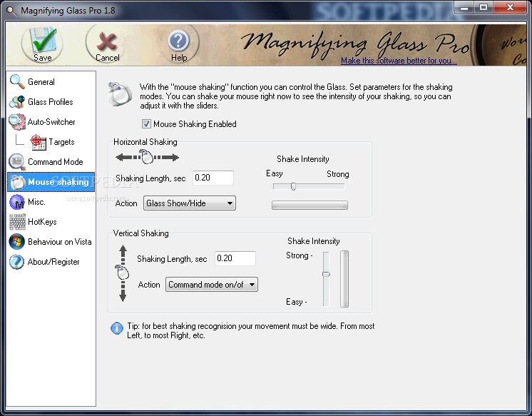
Task: Click the About/Register question icon
Action: coord(17,262)
